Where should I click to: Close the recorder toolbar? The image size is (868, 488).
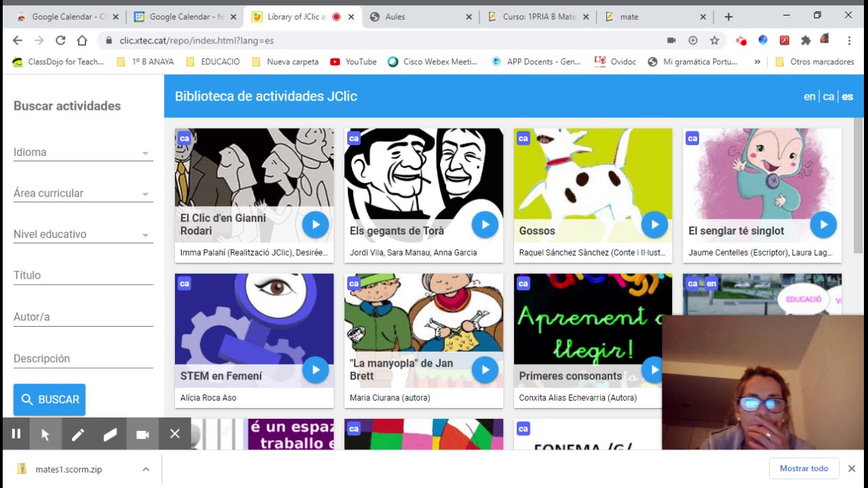(x=175, y=434)
